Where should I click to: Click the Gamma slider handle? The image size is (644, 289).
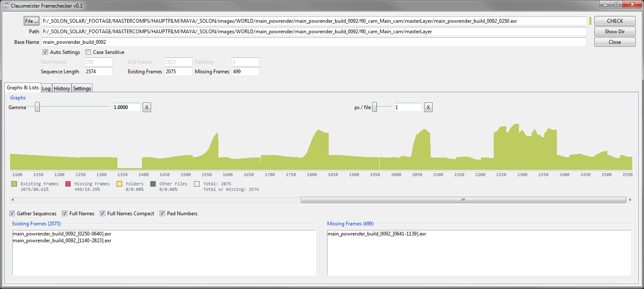[x=37, y=107]
